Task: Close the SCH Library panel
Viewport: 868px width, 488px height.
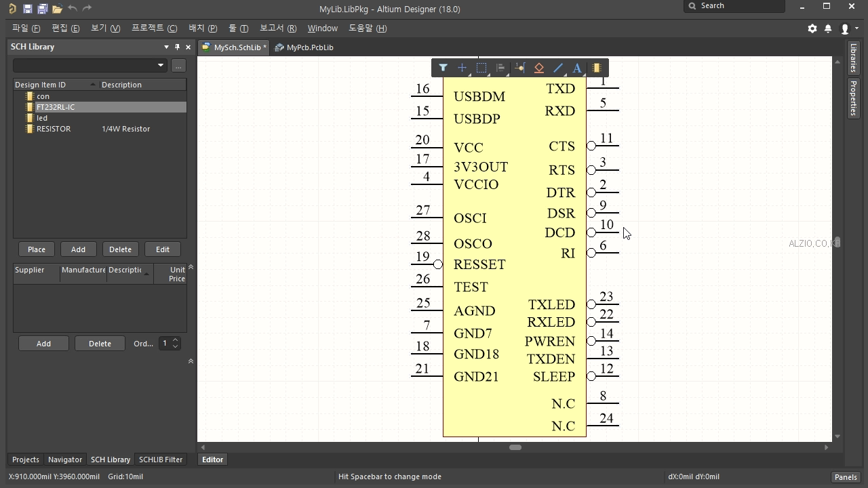Action: [188, 47]
